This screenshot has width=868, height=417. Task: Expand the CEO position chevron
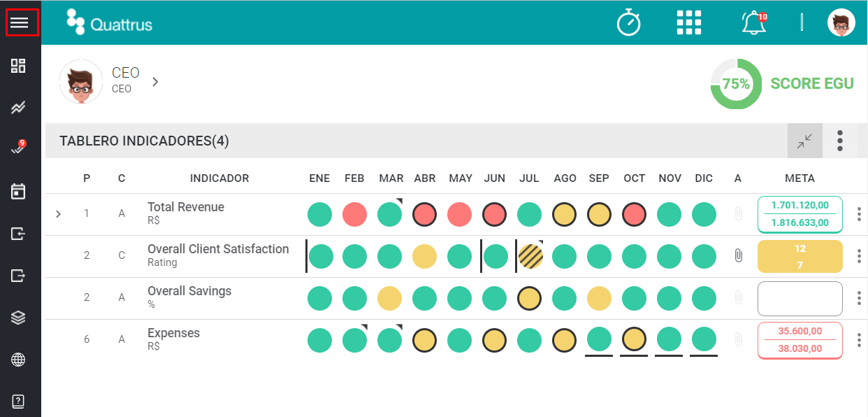[x=155, y=82]
